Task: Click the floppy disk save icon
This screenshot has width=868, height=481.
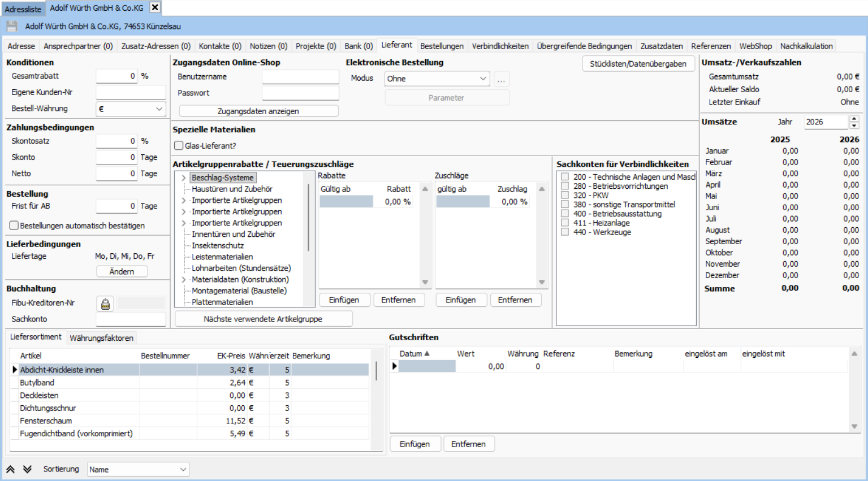Action: tap(12, 26)
